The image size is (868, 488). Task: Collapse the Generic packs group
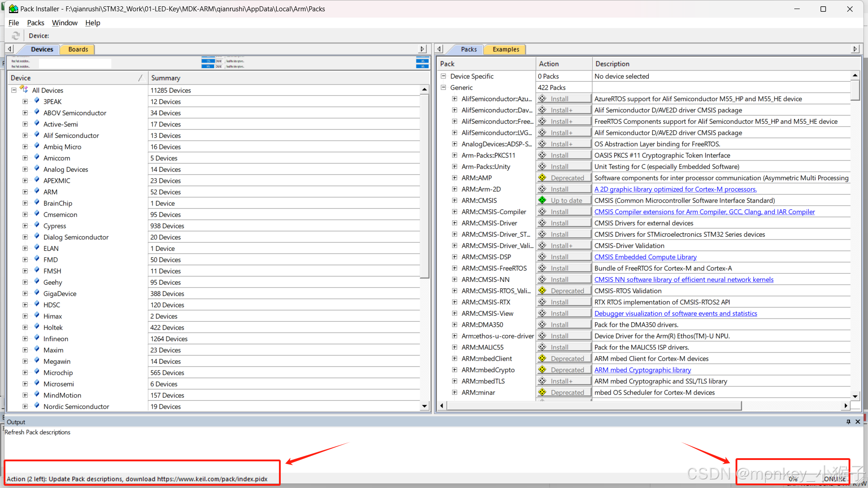443,88
